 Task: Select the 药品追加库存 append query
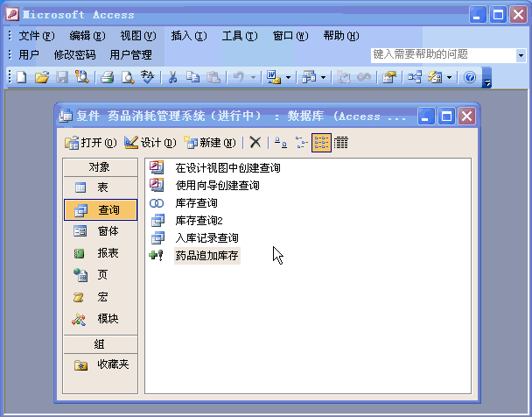[194, 256]
